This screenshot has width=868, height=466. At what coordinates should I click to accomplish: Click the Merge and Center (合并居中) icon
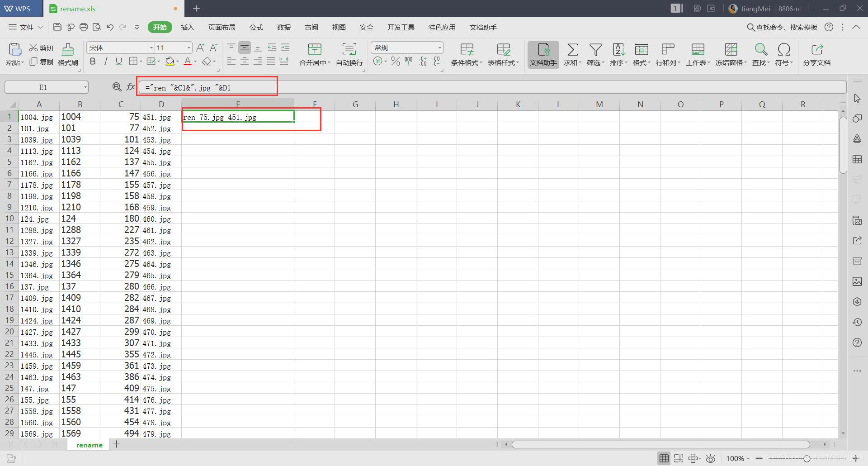pyautogui.click(x=314, y=49)
